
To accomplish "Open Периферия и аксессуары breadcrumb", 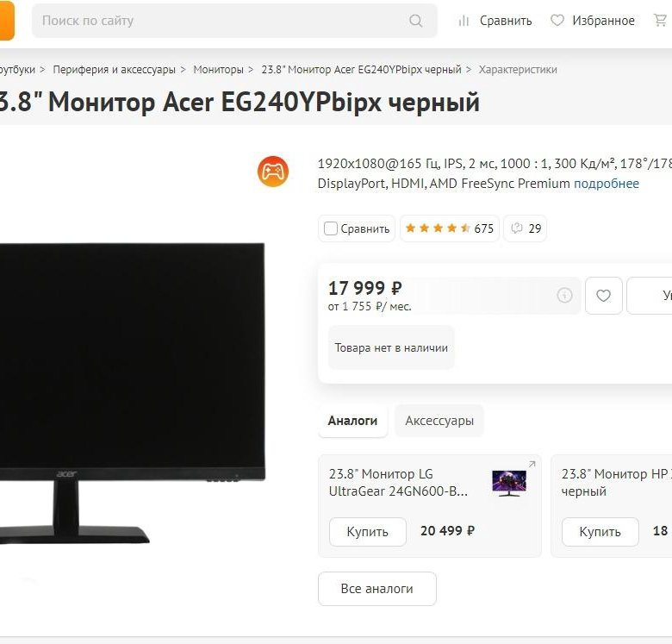I will (x=114, y=70).
